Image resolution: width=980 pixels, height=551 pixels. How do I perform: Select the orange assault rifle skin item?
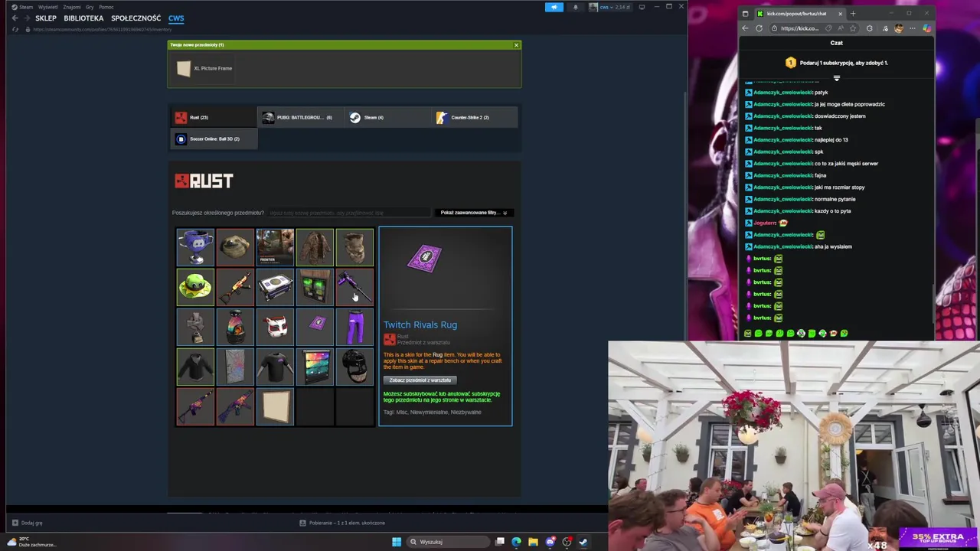tap(235, 286)
